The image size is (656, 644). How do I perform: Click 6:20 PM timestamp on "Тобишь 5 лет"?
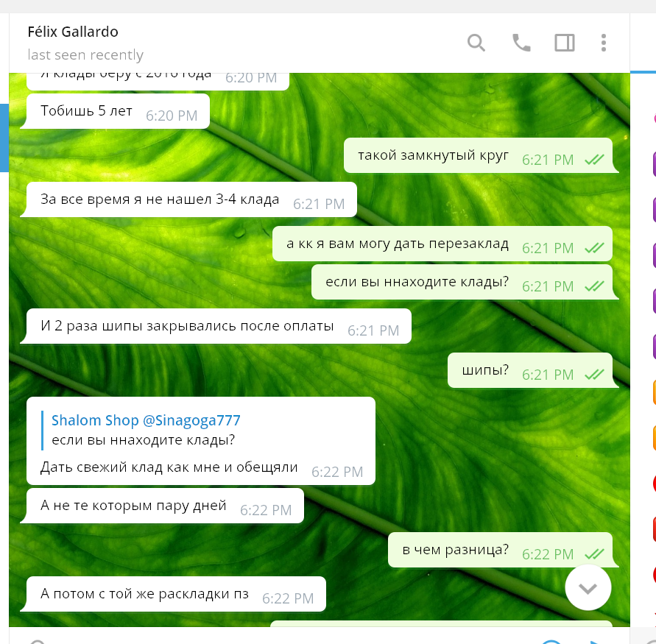[x=172, y=116]
